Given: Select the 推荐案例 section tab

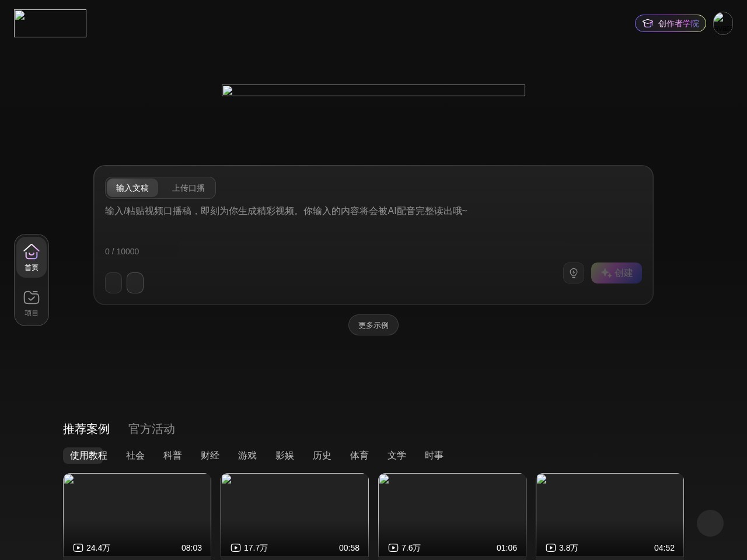Looking at the screenshot, I should (x=86, y=429).
